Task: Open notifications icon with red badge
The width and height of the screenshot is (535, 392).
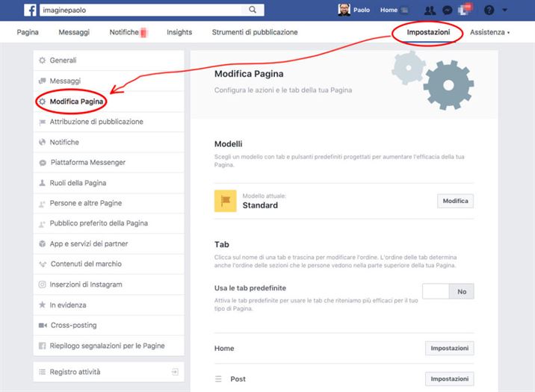Action: [464, 10]
